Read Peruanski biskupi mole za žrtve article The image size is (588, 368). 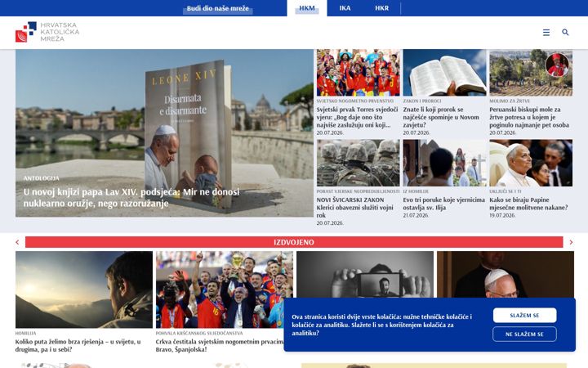point(529,117)
